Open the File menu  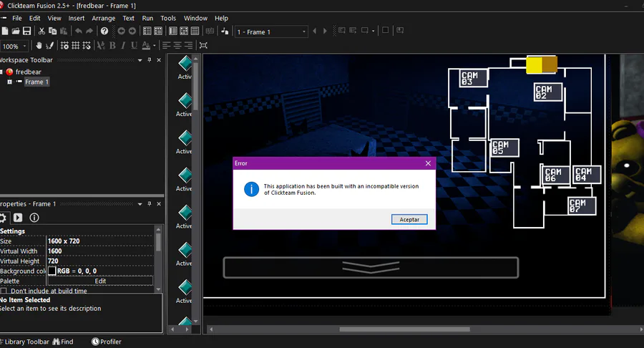click(x=17, y=18)
